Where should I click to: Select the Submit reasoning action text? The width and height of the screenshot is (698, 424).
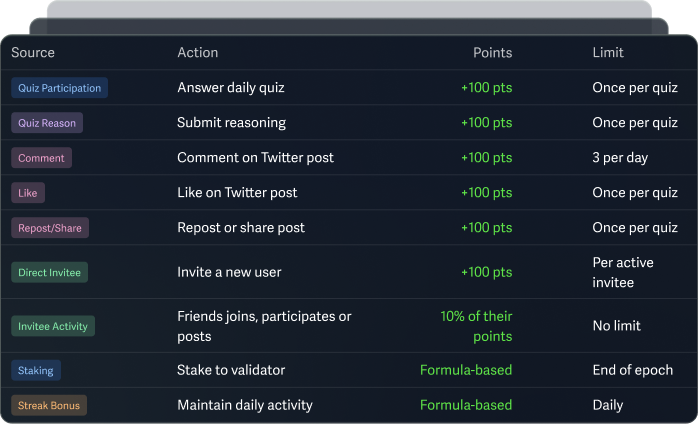pyautogui.click(x=231, y=123)
